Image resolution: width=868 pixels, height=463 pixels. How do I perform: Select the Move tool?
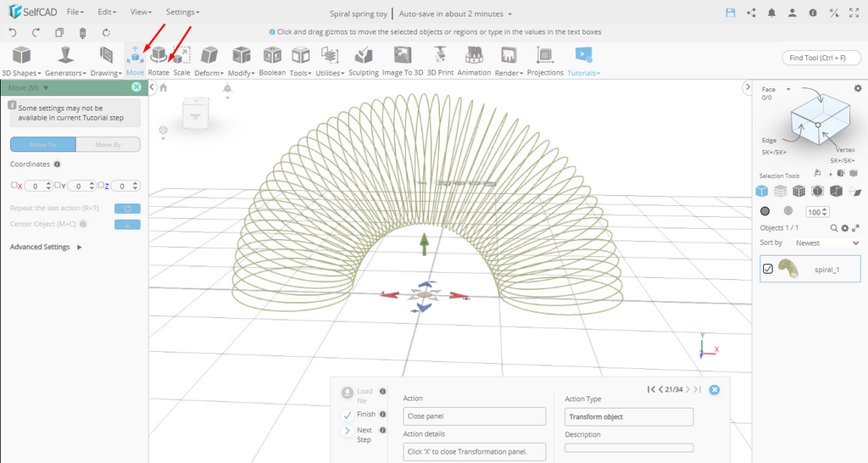click(135, 61)
